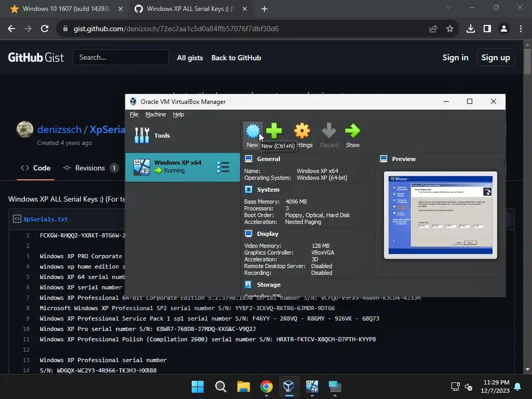This screenshot has height=399, width=532.
Task: Click the Discard arrow icon
Action: [x=329, y=131]
